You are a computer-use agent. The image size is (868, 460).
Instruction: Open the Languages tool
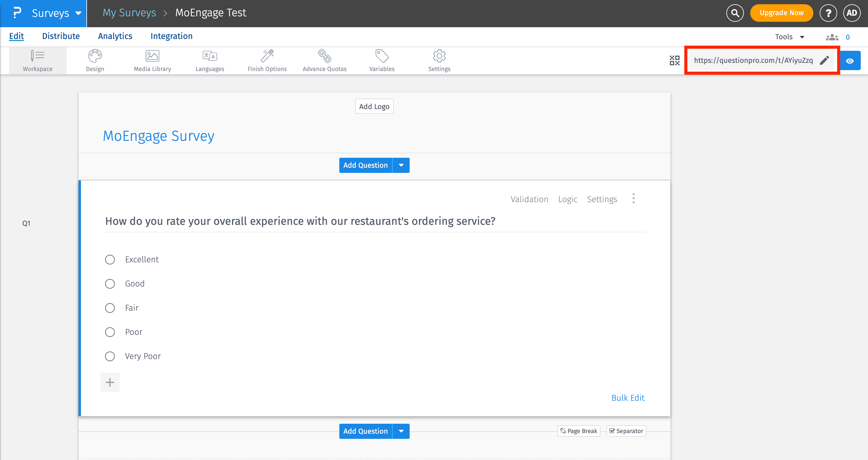click(x=210, y=61)
